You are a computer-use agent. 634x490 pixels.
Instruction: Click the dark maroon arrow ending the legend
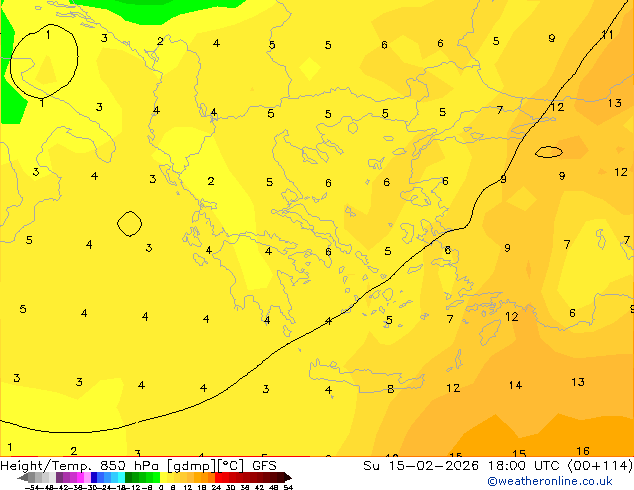click(288, 477)
